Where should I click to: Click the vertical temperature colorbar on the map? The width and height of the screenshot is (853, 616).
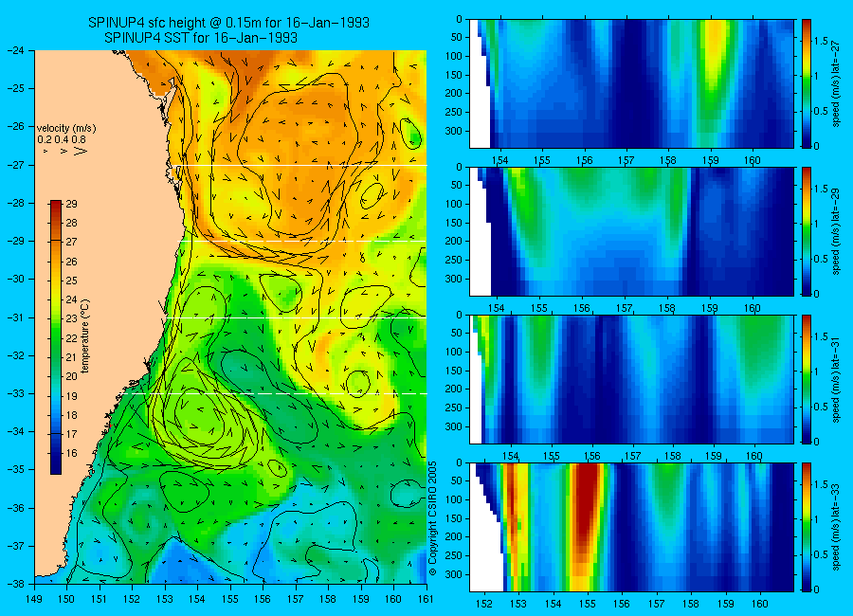click(56, 337)
